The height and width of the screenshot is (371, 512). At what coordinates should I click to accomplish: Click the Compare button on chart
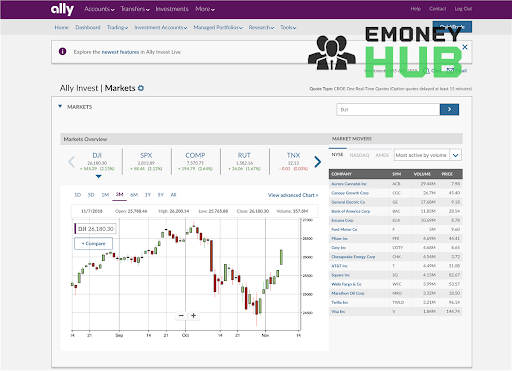[93, 244]
